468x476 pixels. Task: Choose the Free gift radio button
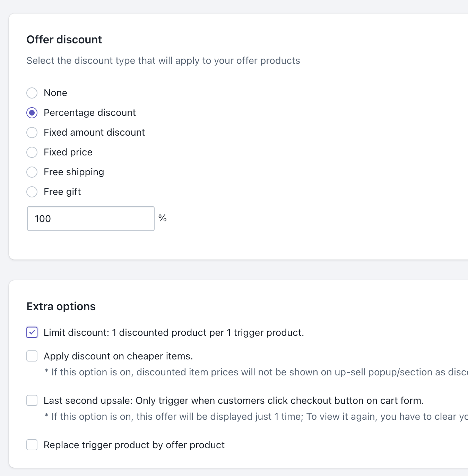point(32,192)
